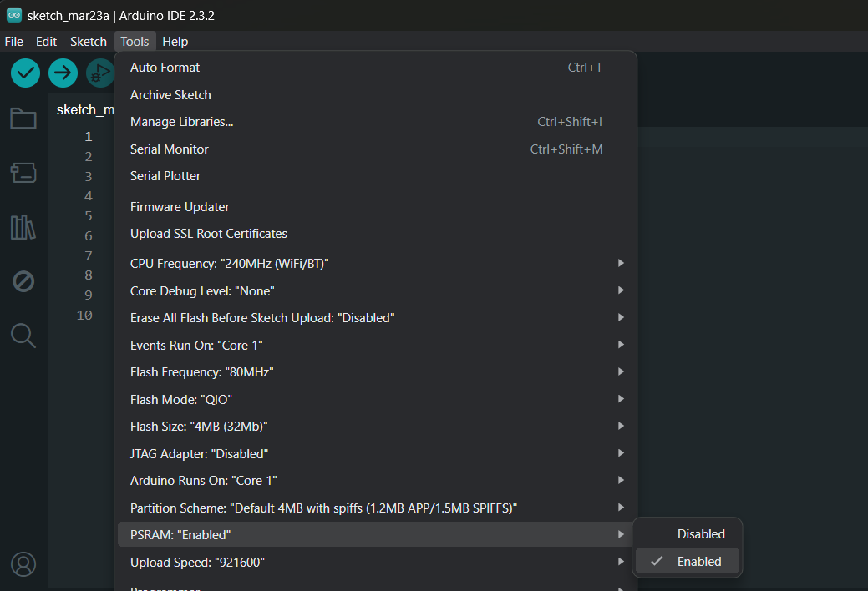Select the Disabled PSRAM option
This screenshot has height=591, width=868.
[687, 534]
